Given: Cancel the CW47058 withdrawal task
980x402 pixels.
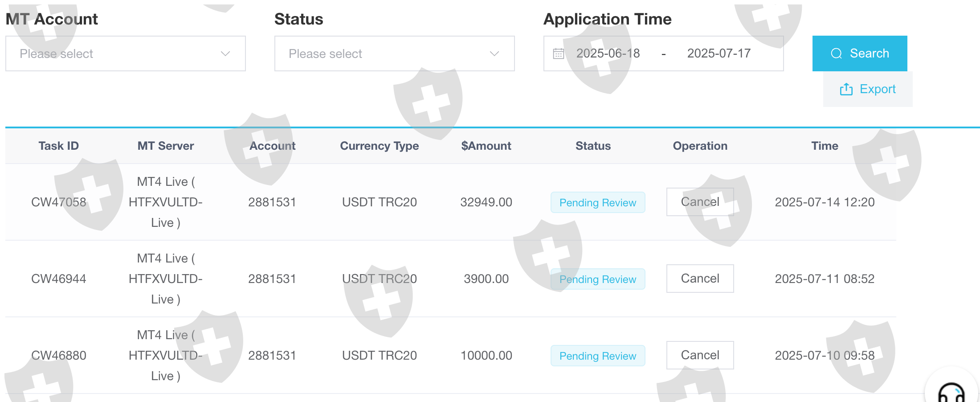Looking at the screenshot, I should 700,202.
